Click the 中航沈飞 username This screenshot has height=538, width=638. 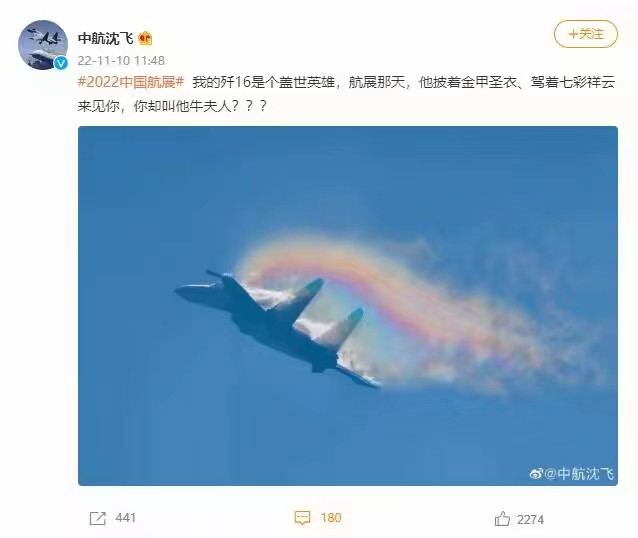coord(105,39)
